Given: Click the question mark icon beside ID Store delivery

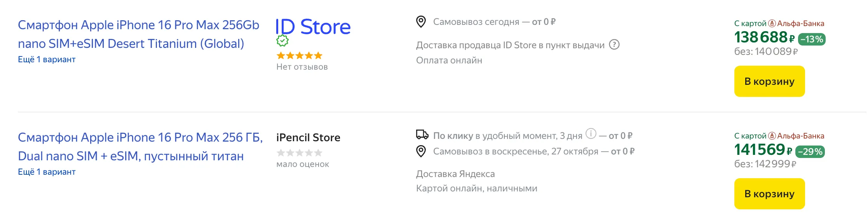Looking at the screenshot, I should (614, 45).
